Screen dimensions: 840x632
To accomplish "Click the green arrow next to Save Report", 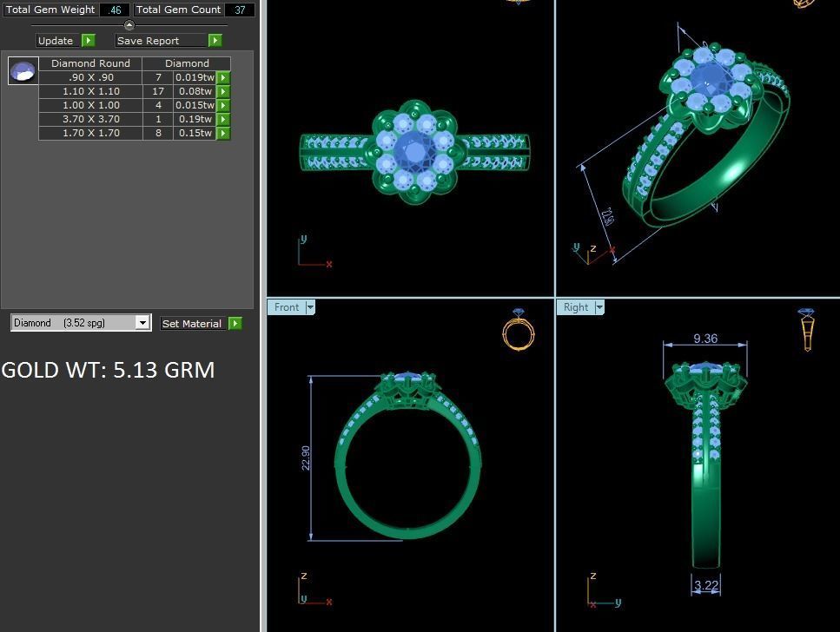I will [x=215, y=41].
